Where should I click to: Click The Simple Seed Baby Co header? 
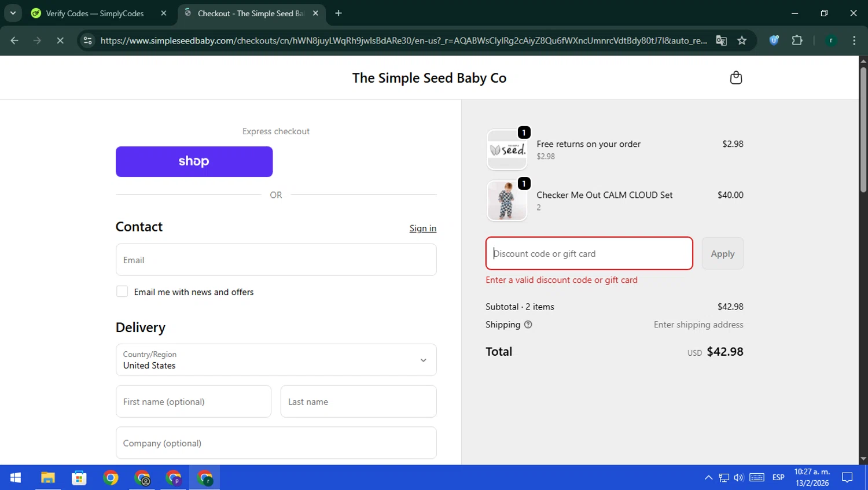[x=429, y=78]
